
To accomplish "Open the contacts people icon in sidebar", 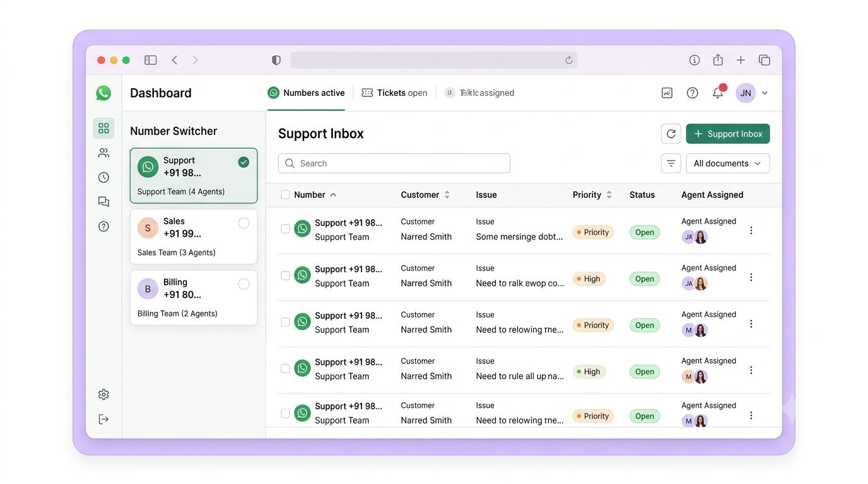I will click(103, 153).
